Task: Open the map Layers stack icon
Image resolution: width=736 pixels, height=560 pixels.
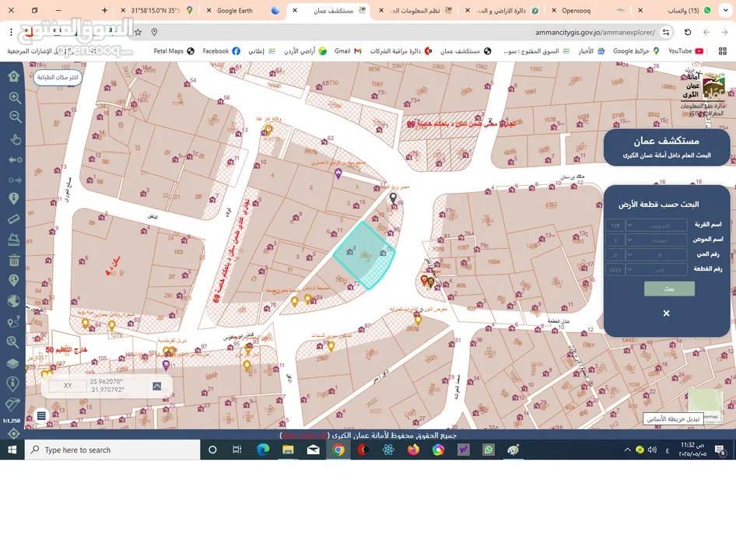Action: click(x=12, y=363)
